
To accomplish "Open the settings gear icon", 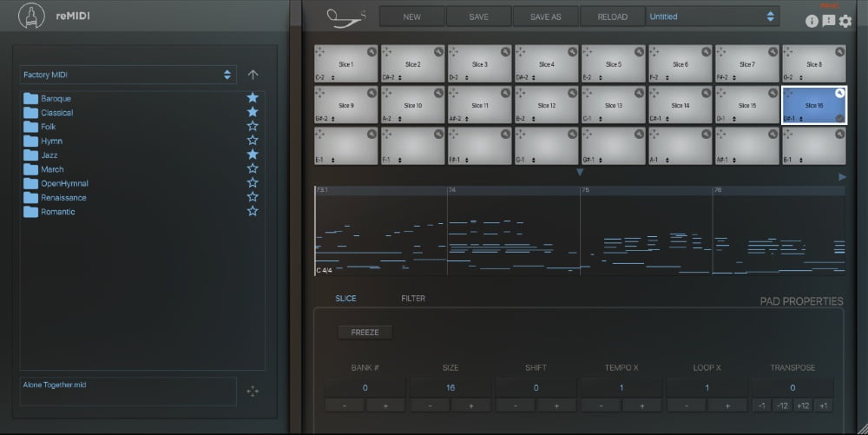I will 845,21.
